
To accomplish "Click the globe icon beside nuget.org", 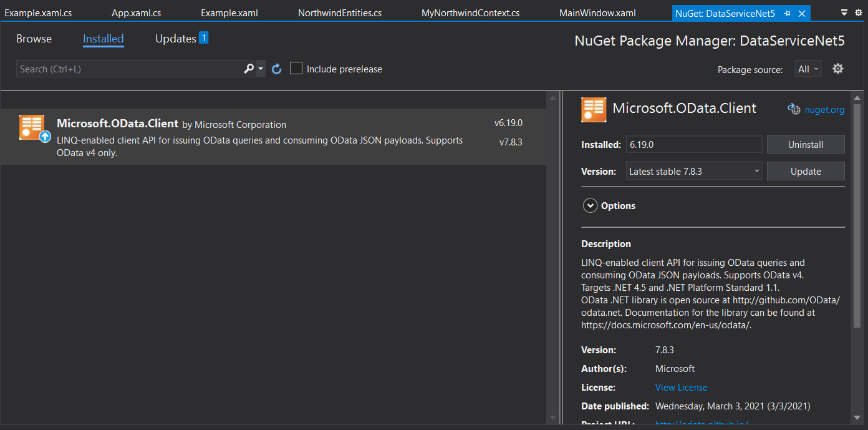I will point(794,109).
